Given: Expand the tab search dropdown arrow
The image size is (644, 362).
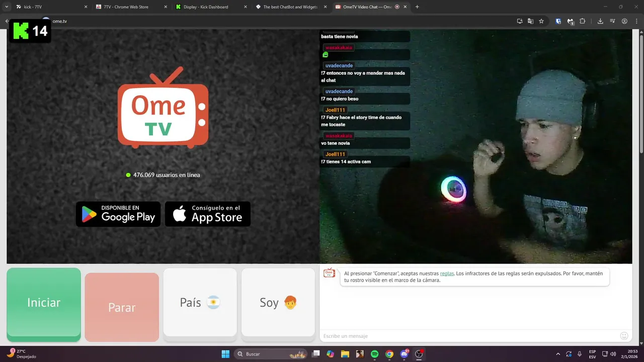Looking at the screenshot, I should [7, 7].
